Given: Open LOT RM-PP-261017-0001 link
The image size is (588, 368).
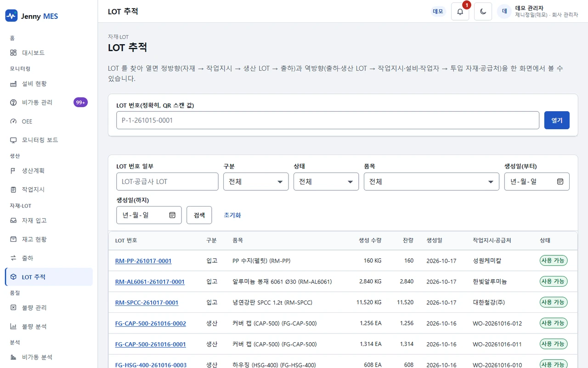Looking at the screenshot, I should pyautogui.click(x=143, y=261).
